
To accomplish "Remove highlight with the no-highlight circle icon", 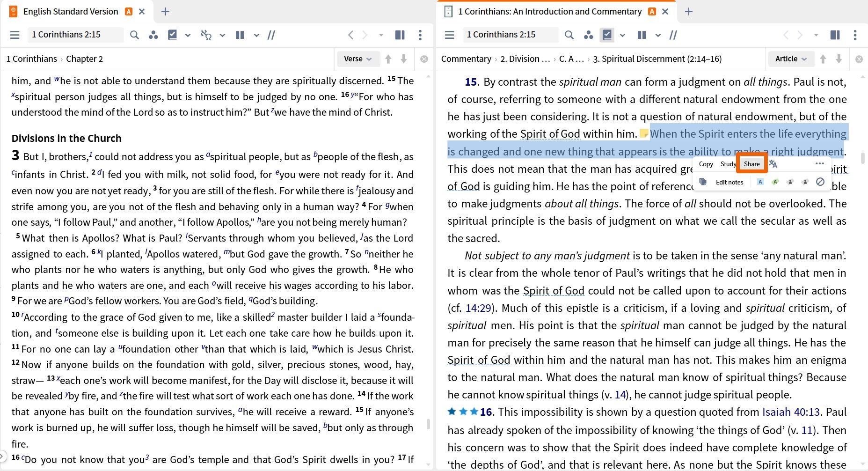I will (x=820, y=182).
